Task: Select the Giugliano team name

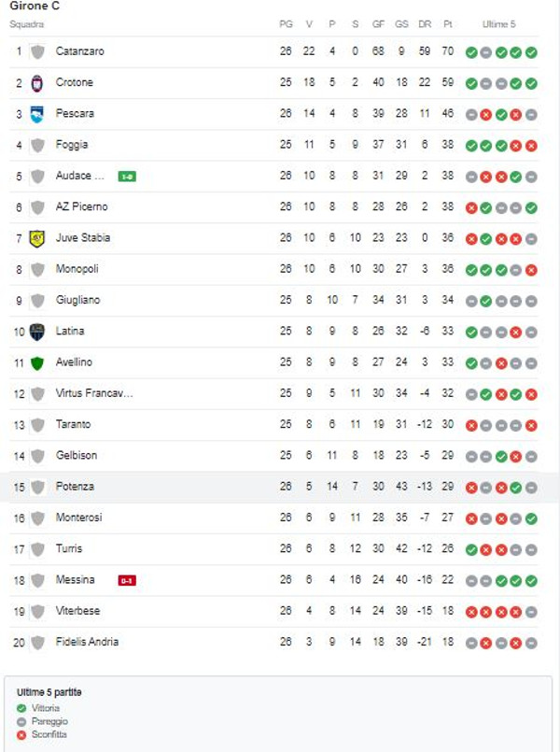Action: click(x=78, y=300)
